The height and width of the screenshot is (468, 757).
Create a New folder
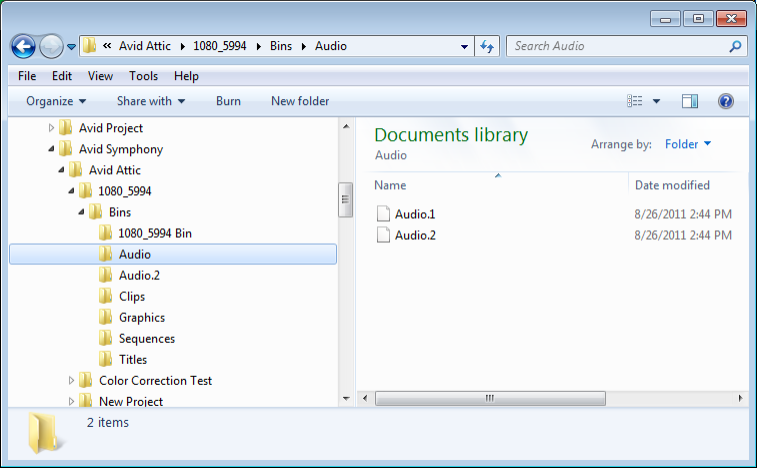pyautogui.click(x=300, y=101)
